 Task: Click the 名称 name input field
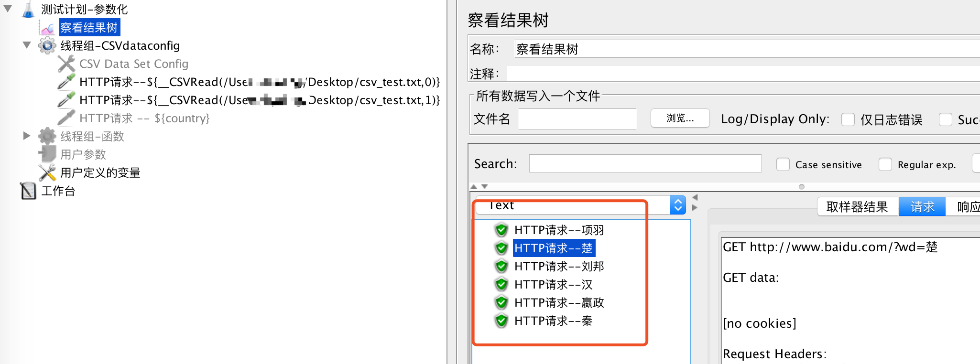coord(747,49)
